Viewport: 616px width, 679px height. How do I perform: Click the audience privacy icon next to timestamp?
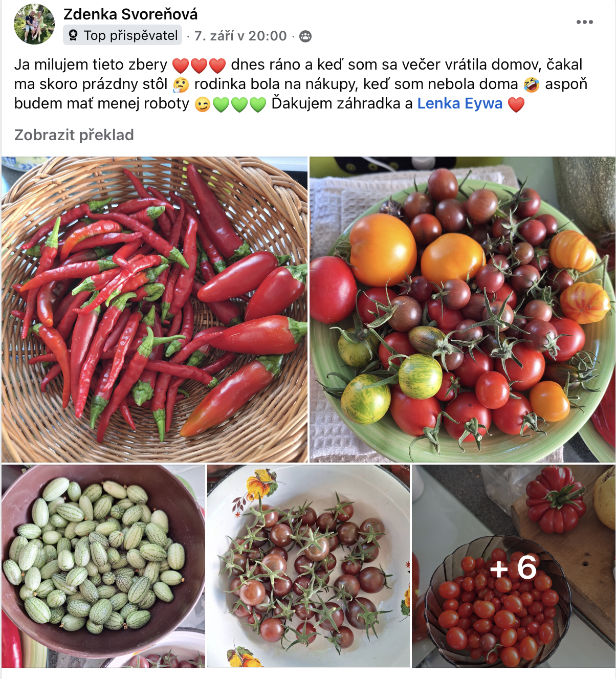coord(305,36)
